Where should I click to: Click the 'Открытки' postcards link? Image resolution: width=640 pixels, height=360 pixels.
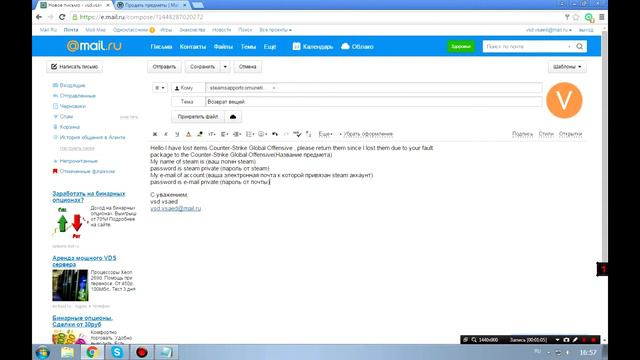pyautogui.click(x=570, y=134)
